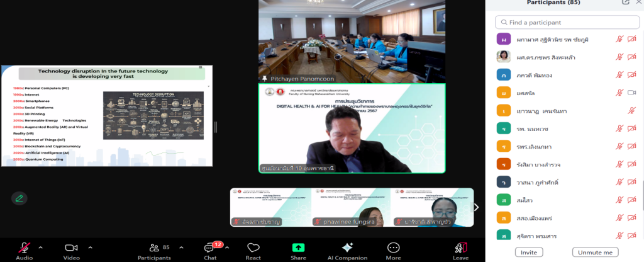Select the shared slide Technology disruption view
Image resolution: width=644 pixels, height=262 pixels.
(x=107, y=116)
